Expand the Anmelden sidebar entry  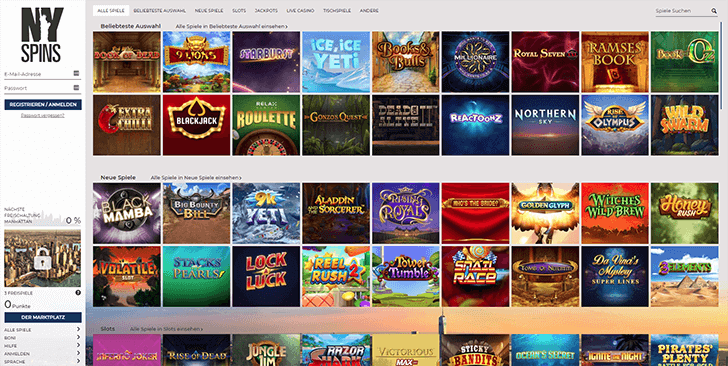(42, 353)
